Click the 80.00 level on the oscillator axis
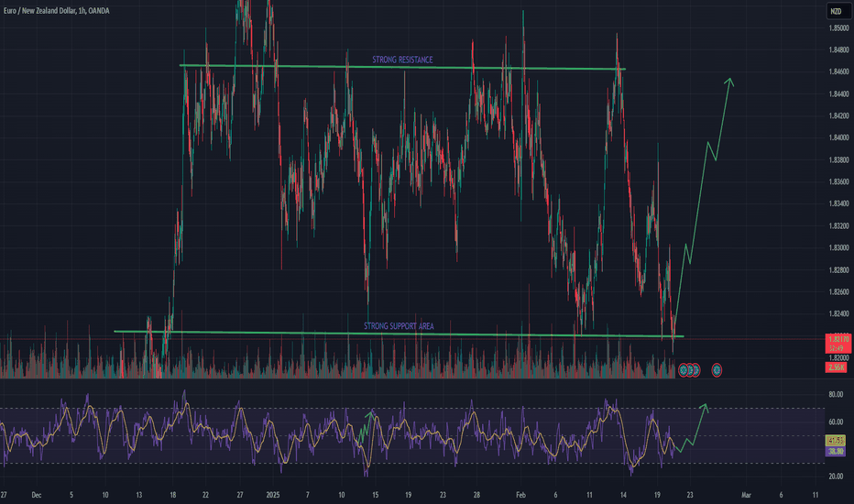854x504 pixels. click(x=836, y=394)
